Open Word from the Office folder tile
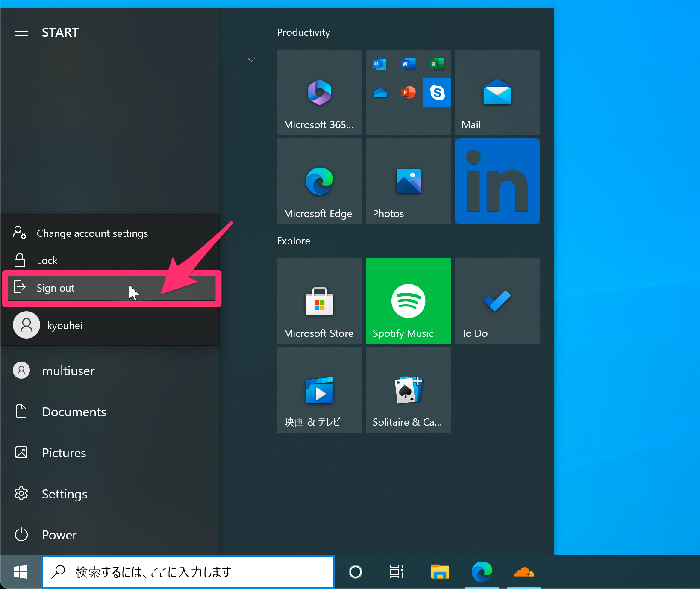 click(x=409, y=64)
